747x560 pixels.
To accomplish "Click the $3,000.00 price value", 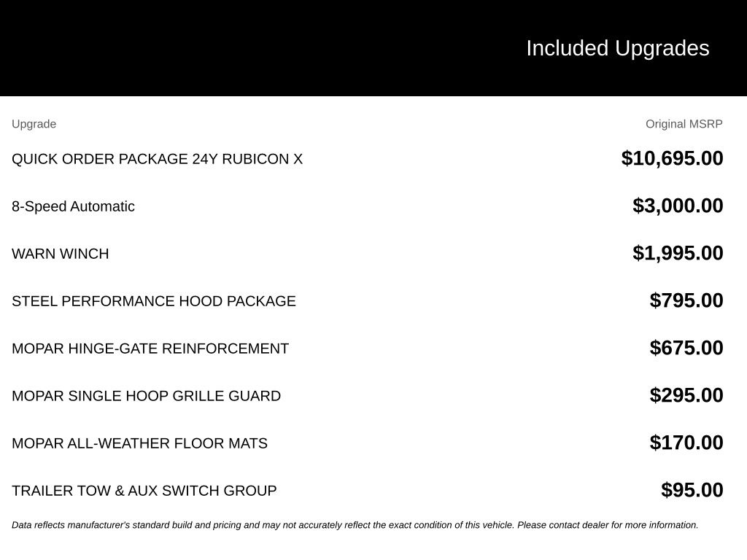I will click(678, 206).
